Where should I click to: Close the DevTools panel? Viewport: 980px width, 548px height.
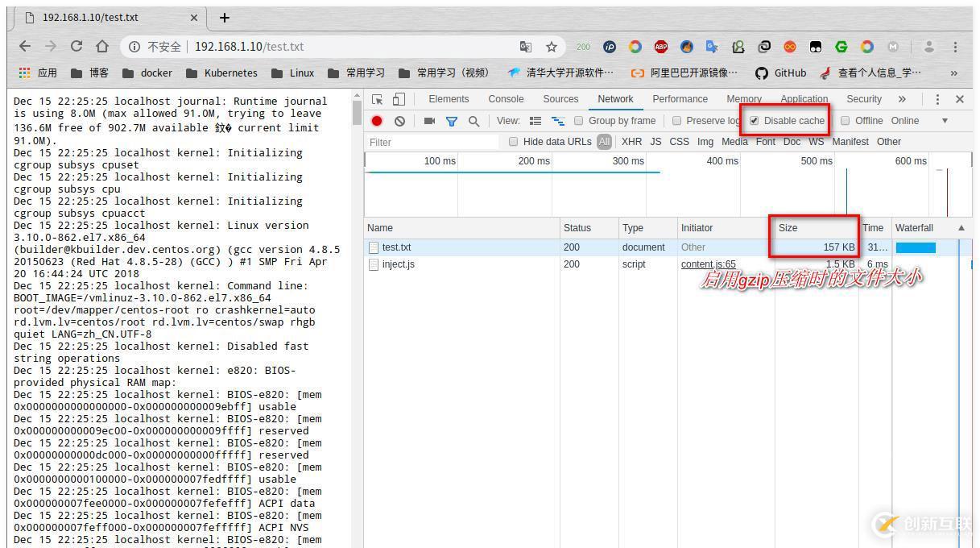[x=960, y=99]
